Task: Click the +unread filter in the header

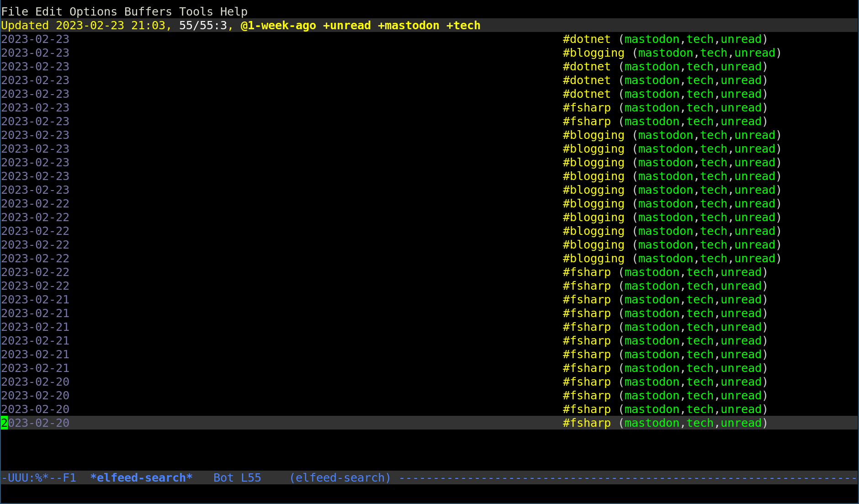Action: coord(347,25)
